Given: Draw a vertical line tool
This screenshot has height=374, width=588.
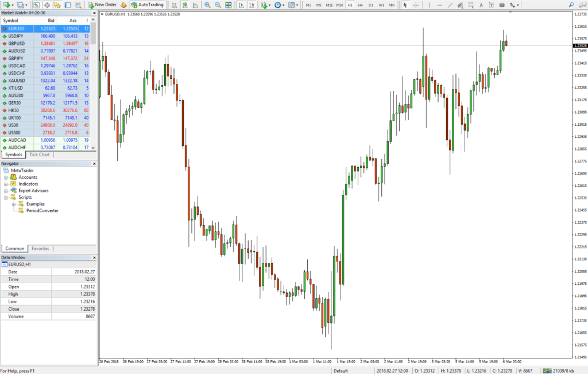Looking at the screenshot, I should click(x=429, y=5).
